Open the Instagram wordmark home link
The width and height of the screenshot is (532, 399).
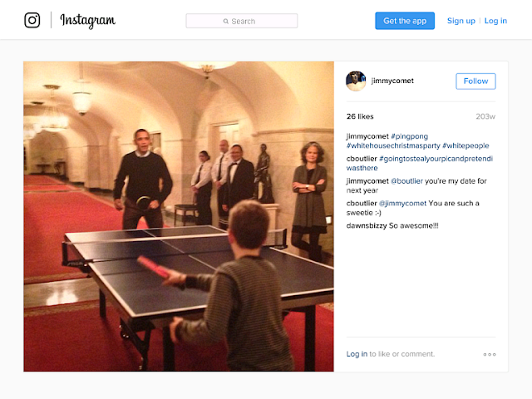point(87,21)
